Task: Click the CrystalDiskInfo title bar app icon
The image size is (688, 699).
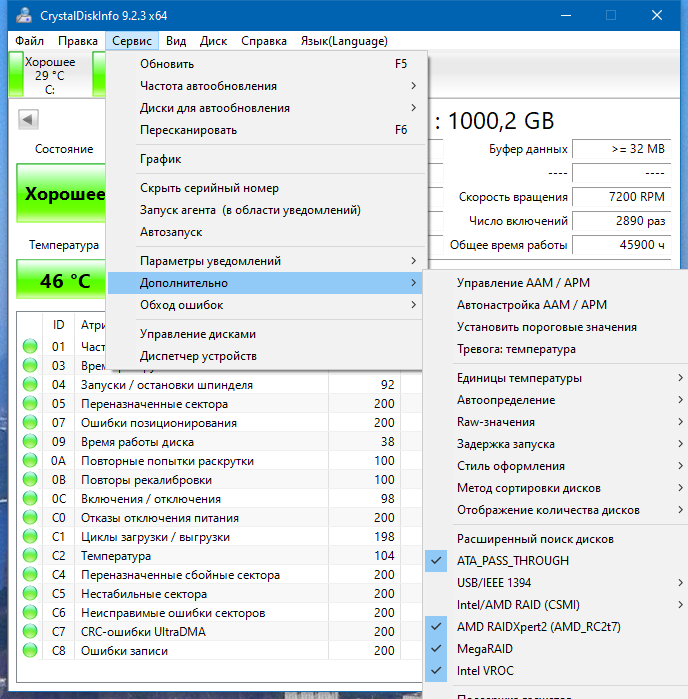Action: [24, 16]
